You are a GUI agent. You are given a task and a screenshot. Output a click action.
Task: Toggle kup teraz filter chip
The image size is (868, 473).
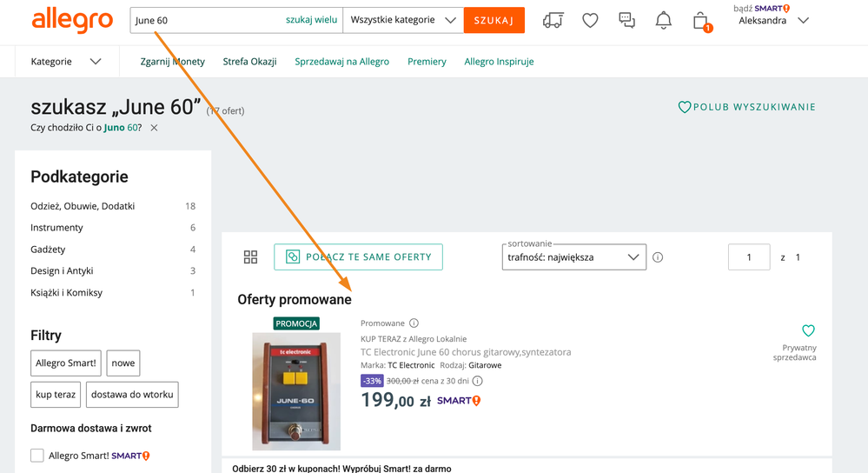coord(56,395)
